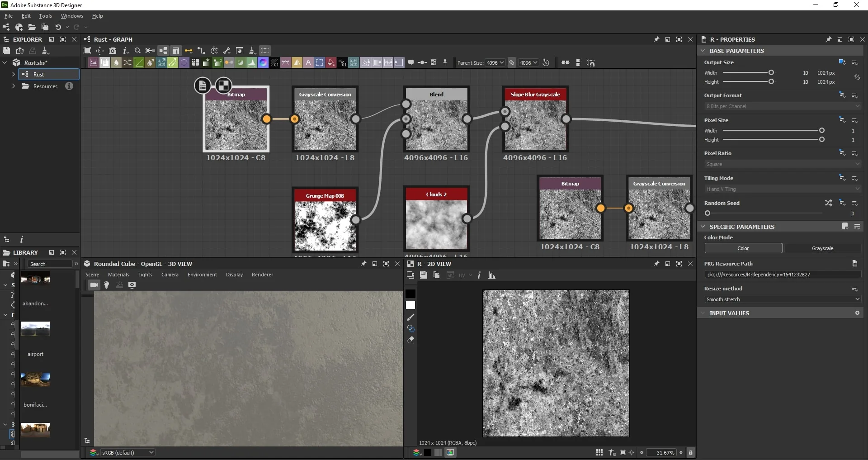The image size is (868, 460).
Task: Open the sRGB (default) color space dropdown
Action: click(x=127, y=452)
